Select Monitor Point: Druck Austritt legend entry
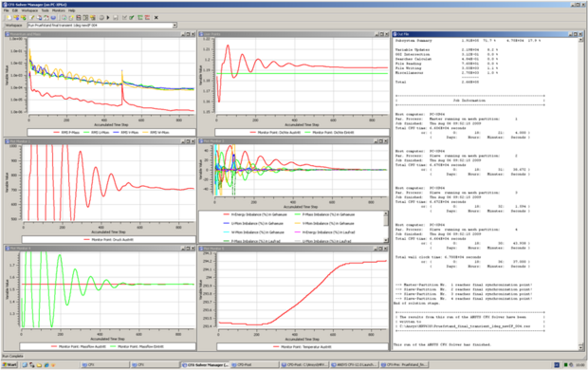Screen dimensions: 588x370 [x=109, y=239]
